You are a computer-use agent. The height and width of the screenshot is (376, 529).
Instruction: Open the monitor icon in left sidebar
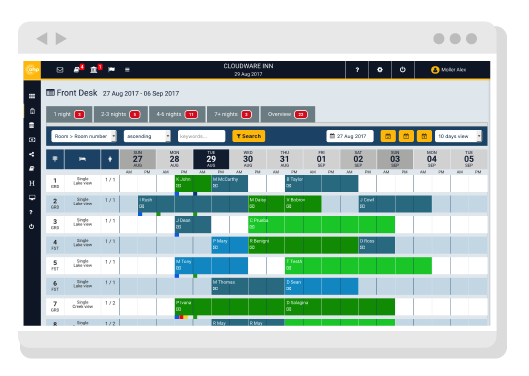tap(32, 198)
